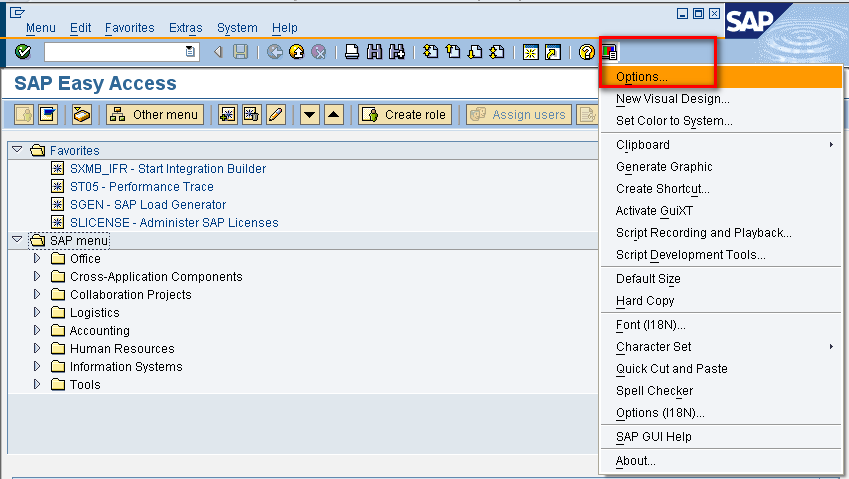Select Options... from the dropdown menu
Screen dimensions: 849x479
tap(642, 77)
